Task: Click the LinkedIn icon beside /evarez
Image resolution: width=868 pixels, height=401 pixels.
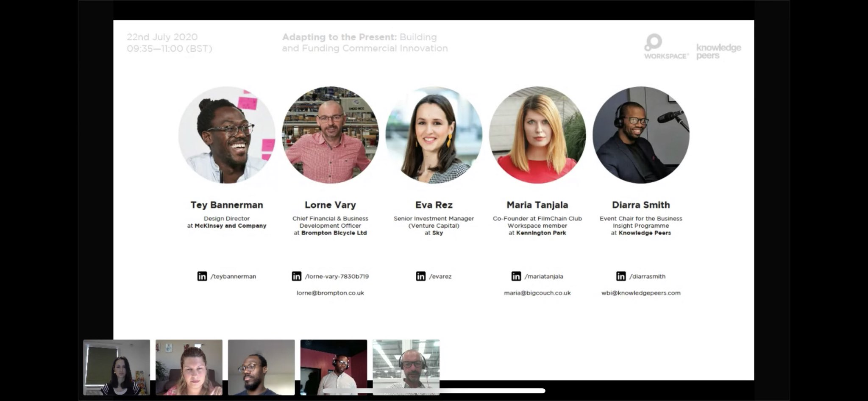Action: coord(421,276)
